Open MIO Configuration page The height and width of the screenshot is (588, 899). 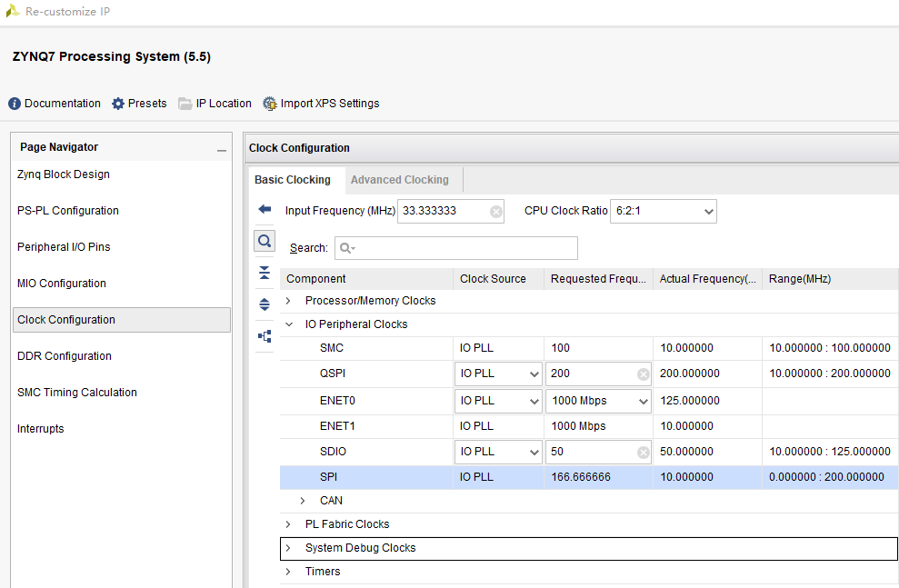(x=61, y=284)
